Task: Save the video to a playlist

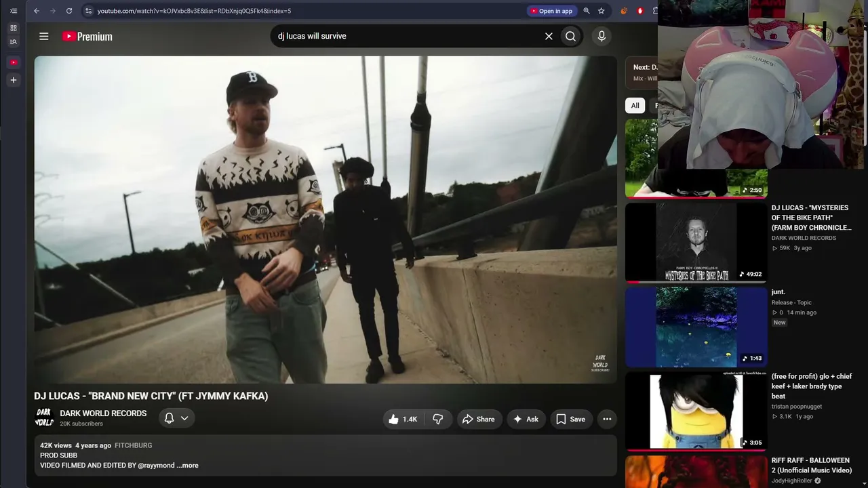Action: 571,420
